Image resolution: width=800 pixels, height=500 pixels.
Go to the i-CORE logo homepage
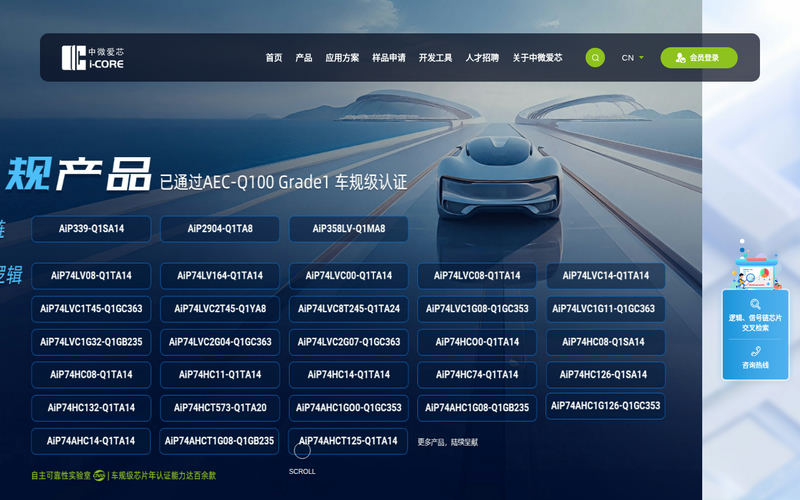tap(93, 58)
